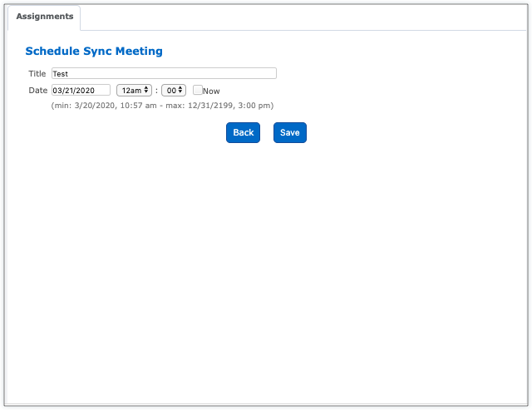532x410 pixels.
Task: Click the Title text field containing Test
Action: (x=164, y=73)
